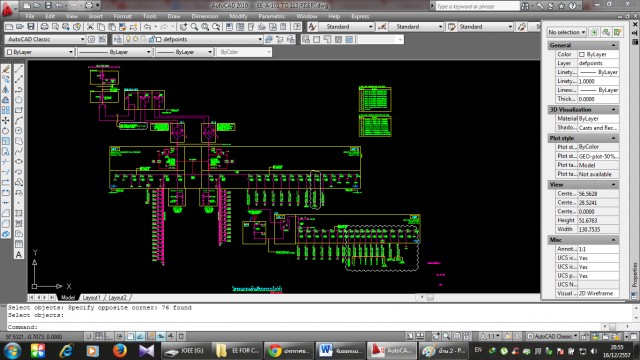
Task: Click Firefox icon in the taskbar
Action: pyautogui.click(x=119, y=351)
